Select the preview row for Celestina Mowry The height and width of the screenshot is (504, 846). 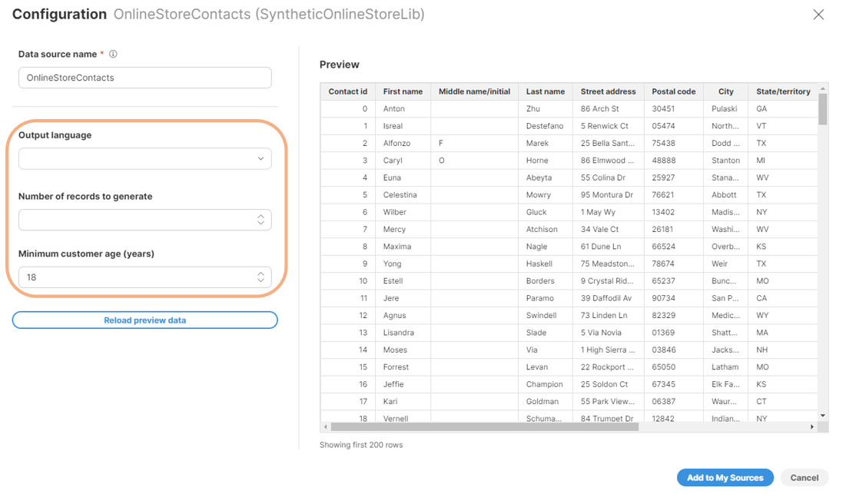point(538,194)
